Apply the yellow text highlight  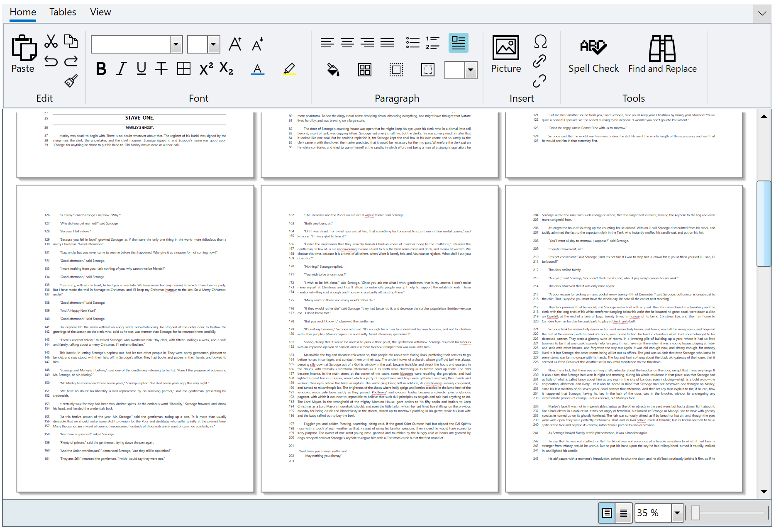(289, 69)
